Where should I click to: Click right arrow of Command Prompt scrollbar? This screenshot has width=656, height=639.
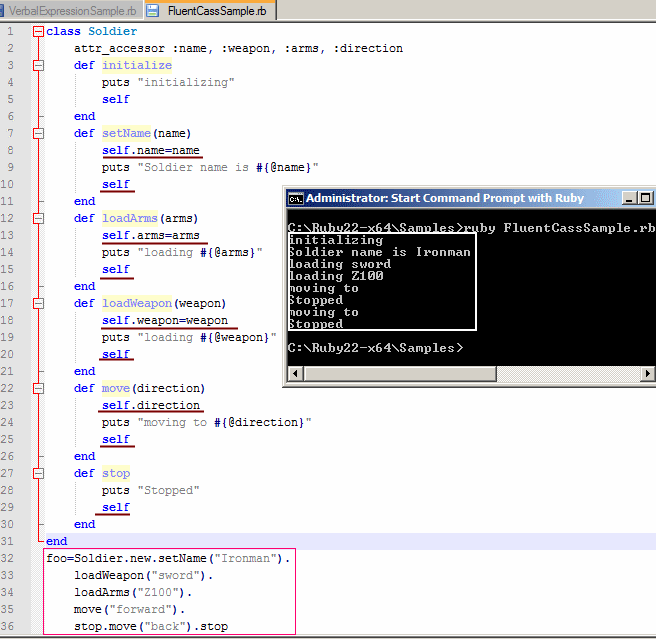(648, 373)
